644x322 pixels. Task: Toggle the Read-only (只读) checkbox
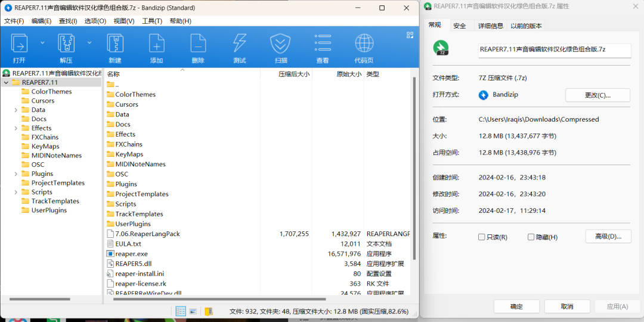[x=481, y=237]
